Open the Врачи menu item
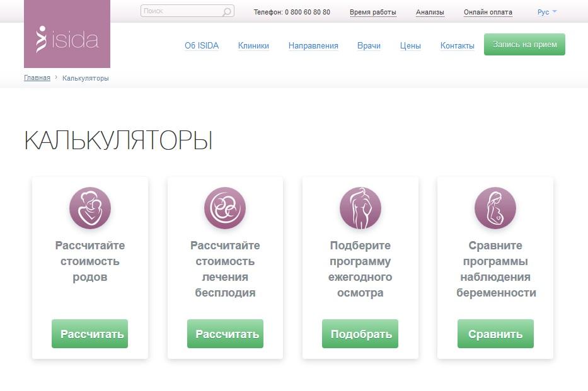The height and width of the screenshot is (391, 588). pos(369,46)
